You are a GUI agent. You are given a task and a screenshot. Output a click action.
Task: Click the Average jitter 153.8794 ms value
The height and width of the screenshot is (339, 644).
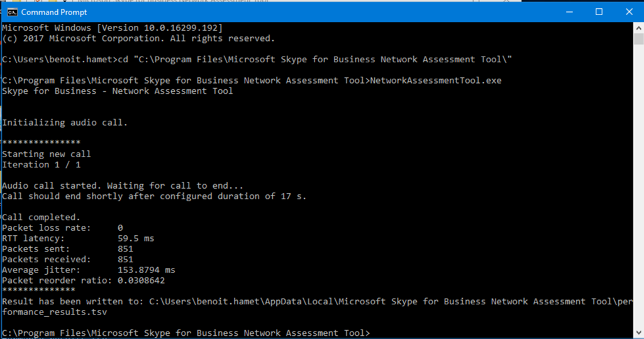pos(146,270)
